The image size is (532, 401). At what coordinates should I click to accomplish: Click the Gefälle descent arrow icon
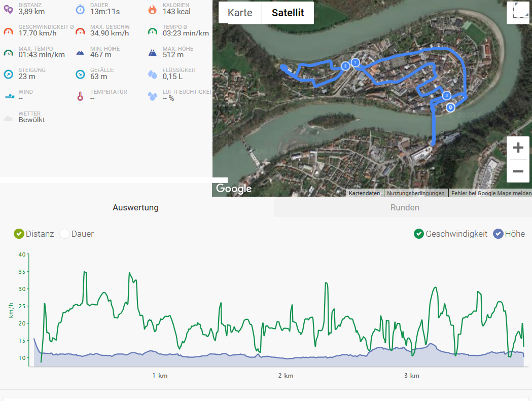point(80,75)
